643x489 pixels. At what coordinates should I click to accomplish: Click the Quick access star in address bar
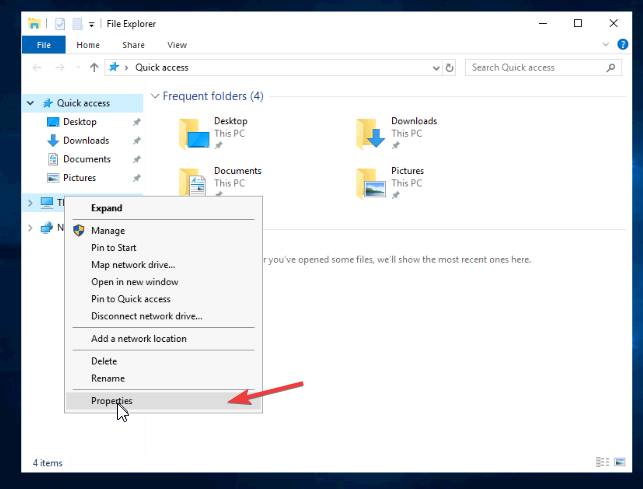coord(114,67)
